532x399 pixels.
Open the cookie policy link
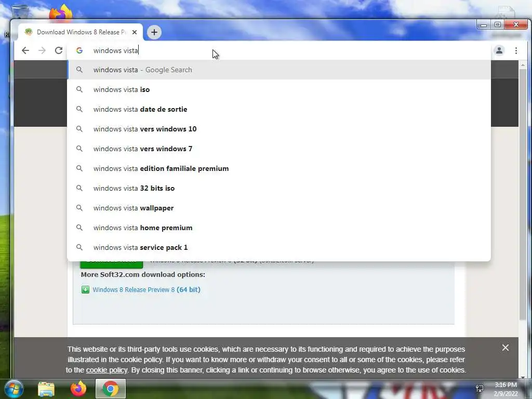pos(107,370)
